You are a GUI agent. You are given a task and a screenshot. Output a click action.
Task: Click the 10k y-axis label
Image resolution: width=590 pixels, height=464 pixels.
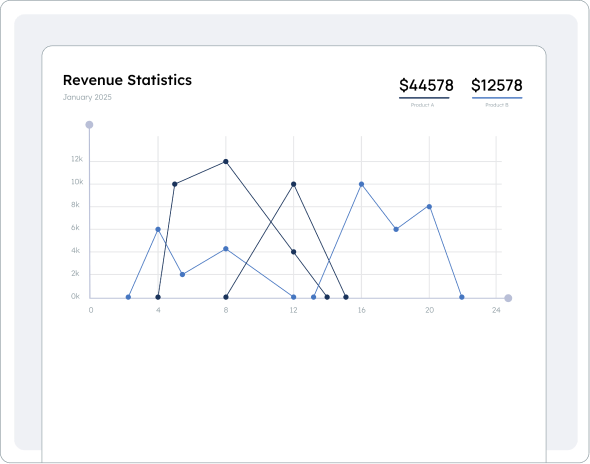(77, 182)
